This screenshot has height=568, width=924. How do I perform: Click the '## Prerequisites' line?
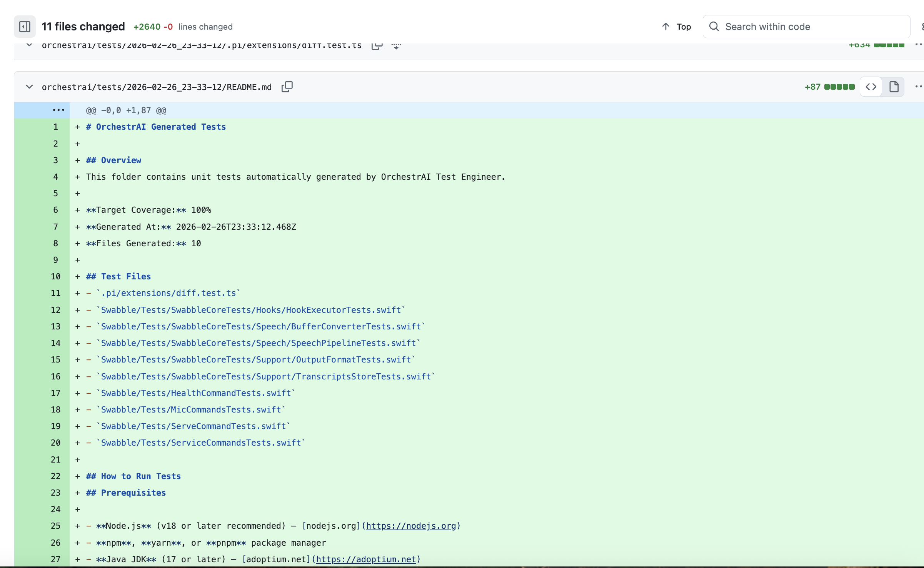click(126, 493)
